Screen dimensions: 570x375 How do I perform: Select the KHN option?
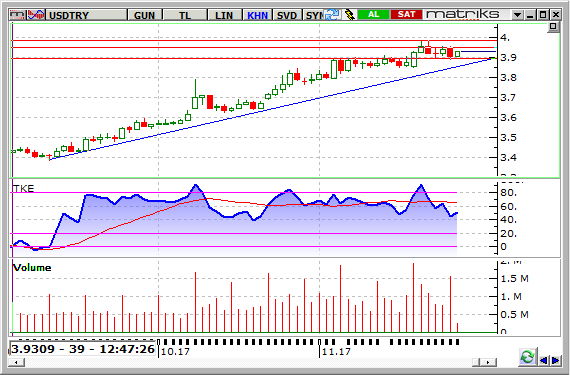point(257,15)
